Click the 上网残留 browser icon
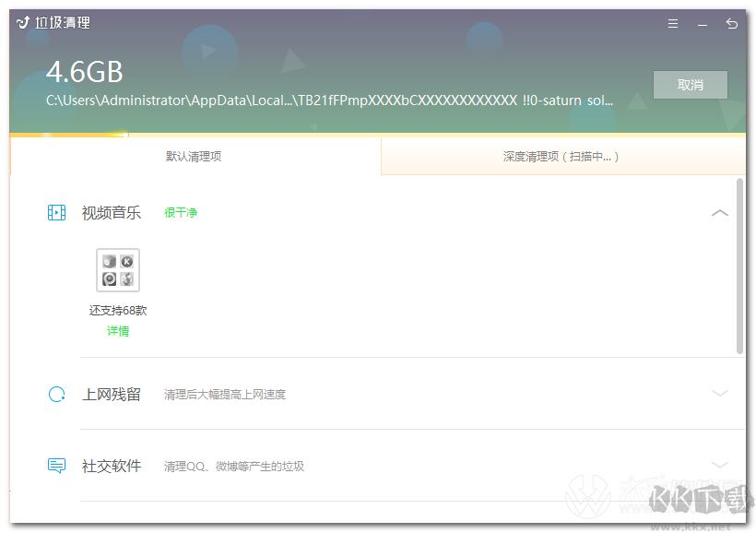The width and height of the screenshot is (756, 533). [x=57, y=394]
